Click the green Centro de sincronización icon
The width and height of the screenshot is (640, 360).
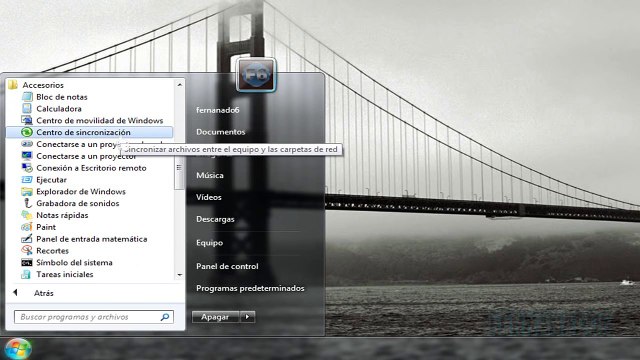(x=27, y=132)
